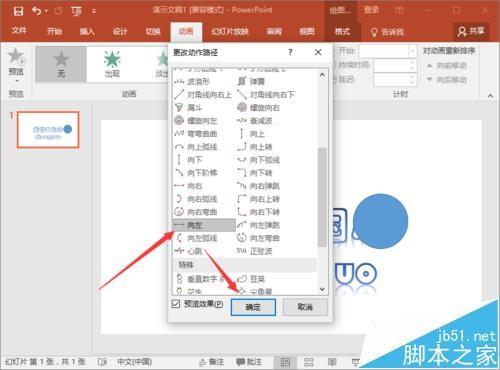
Task: Switch to the 设计 tab
Action: [x=120, y=31]
